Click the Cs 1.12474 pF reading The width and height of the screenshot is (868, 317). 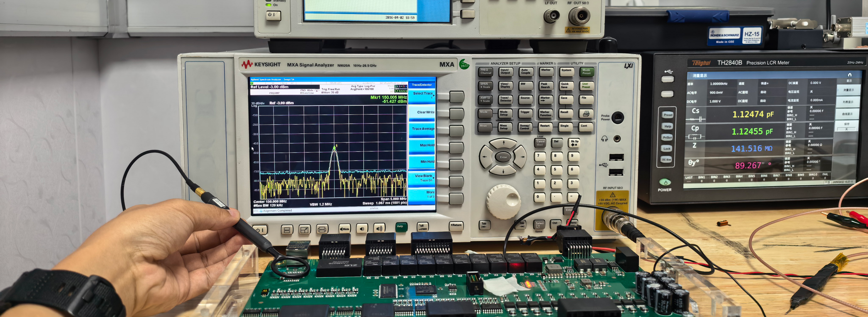point(753,114)
